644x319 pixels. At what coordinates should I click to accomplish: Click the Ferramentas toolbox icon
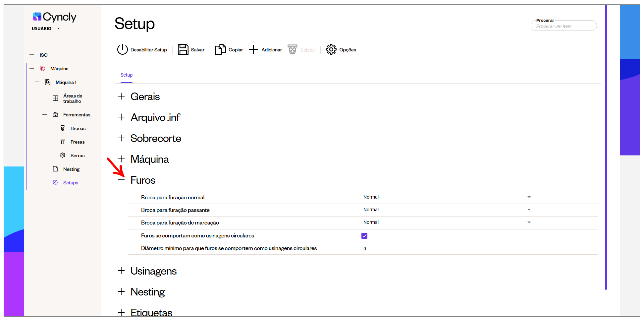[55, 115]
